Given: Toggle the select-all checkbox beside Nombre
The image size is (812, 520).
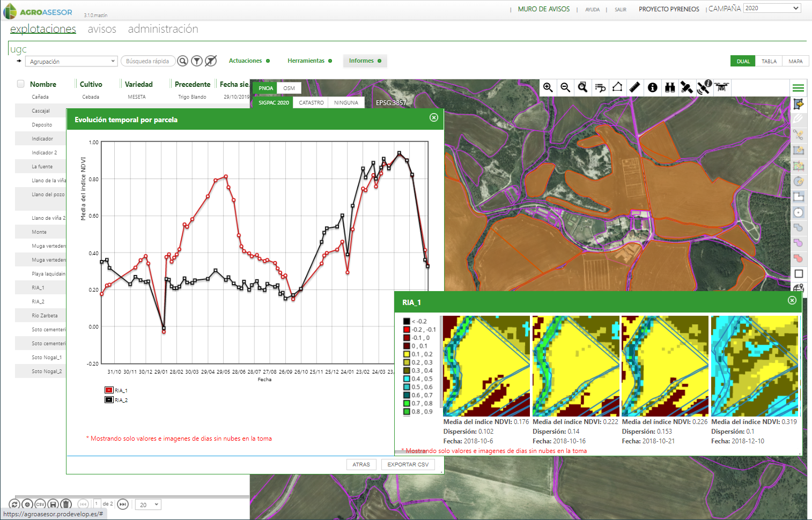Looking at the screenshot, I should click(21, 84).
